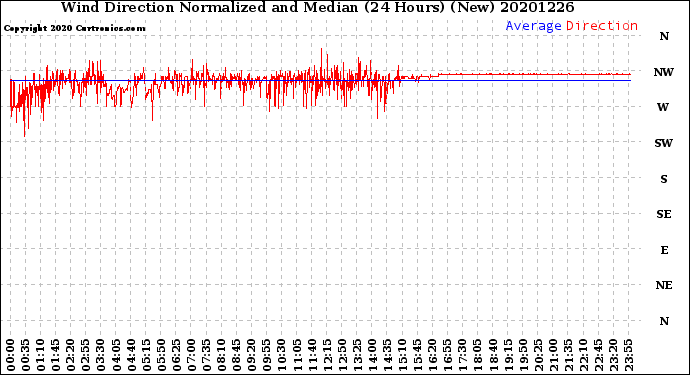Click the 07:35 time label
The height and width of the screenshot is (375, 690).
pyautogui.click(x=206, y=355)
